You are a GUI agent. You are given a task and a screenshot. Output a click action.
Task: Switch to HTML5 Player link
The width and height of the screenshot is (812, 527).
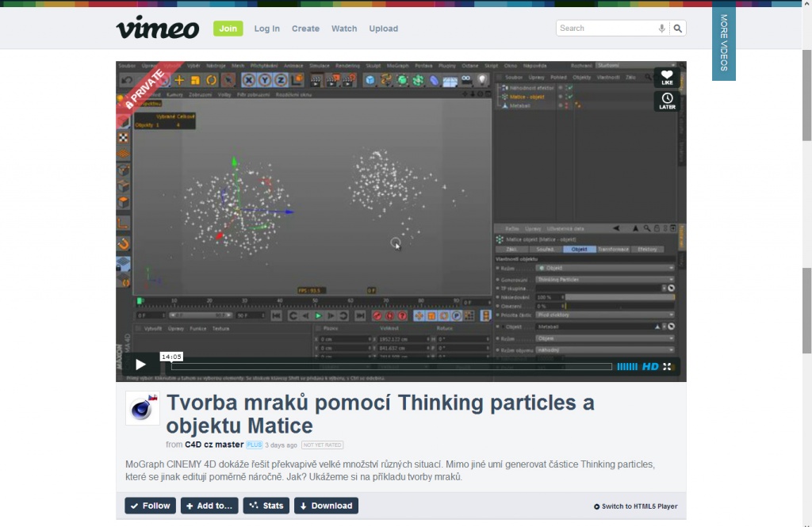tap(635, 506)
